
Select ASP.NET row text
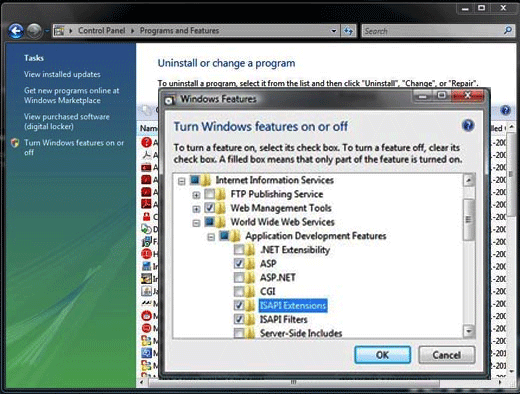point(278,278)
